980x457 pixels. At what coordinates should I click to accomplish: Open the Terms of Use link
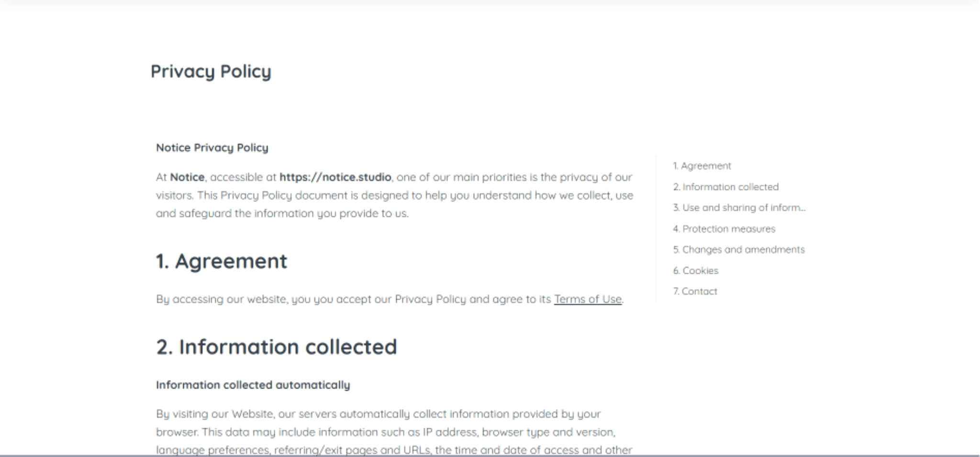coord(588,300)
